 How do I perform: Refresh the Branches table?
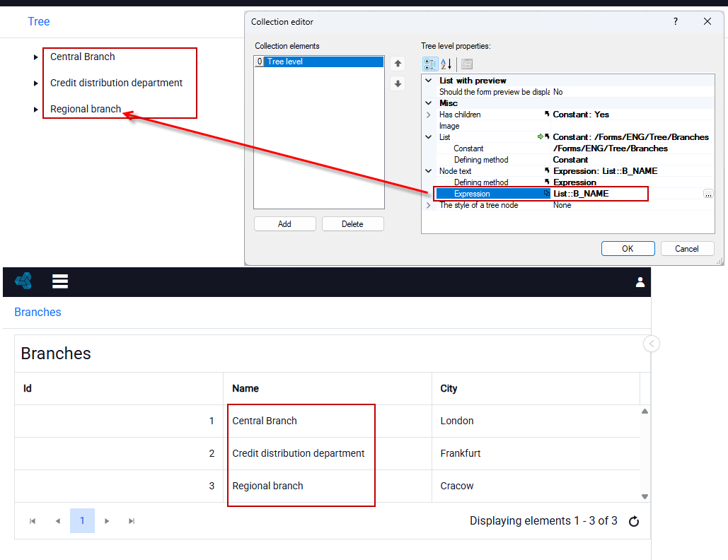pyautogui.click(x=634, y=522)
